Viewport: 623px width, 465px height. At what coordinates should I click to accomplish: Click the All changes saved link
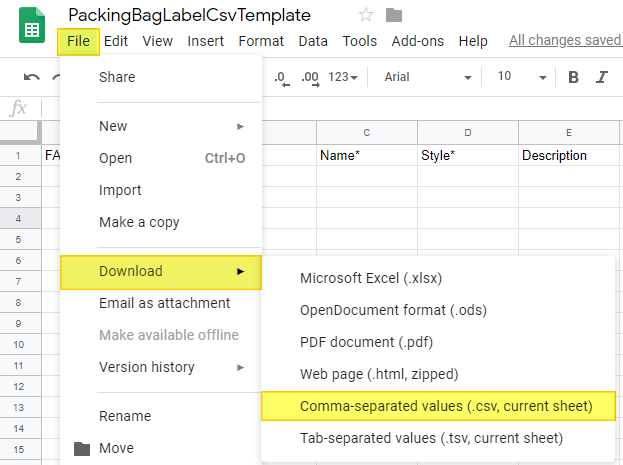(565, 40)
